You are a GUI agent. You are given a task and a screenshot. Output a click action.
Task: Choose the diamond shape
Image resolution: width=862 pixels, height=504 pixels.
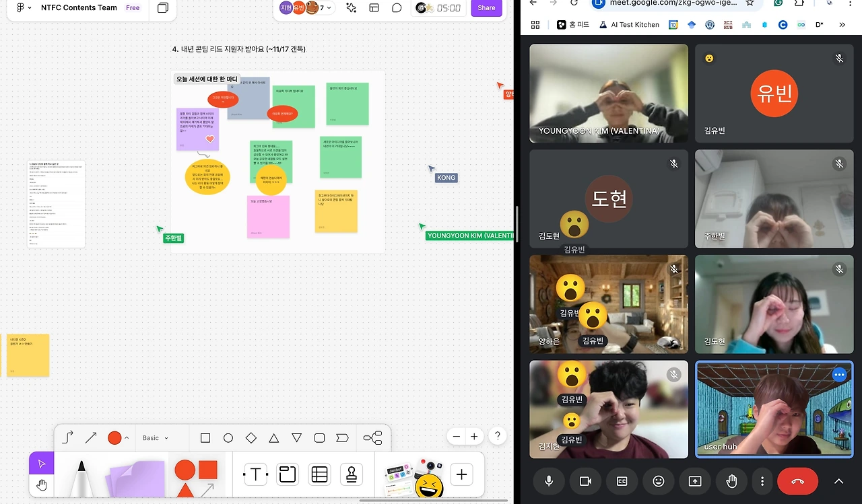[251, 438]
